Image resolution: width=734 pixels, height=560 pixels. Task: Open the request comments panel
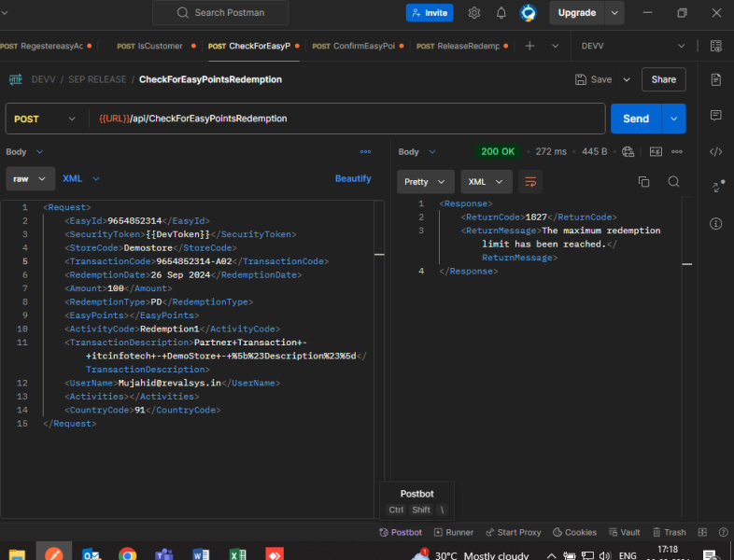click(715, 116)
